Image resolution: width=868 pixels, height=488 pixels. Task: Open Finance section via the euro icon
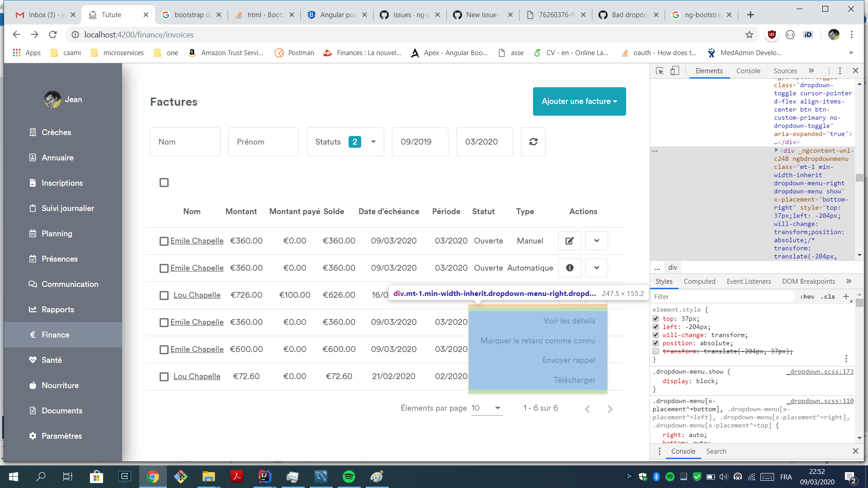pyautogui.click(x=32, y=335)
